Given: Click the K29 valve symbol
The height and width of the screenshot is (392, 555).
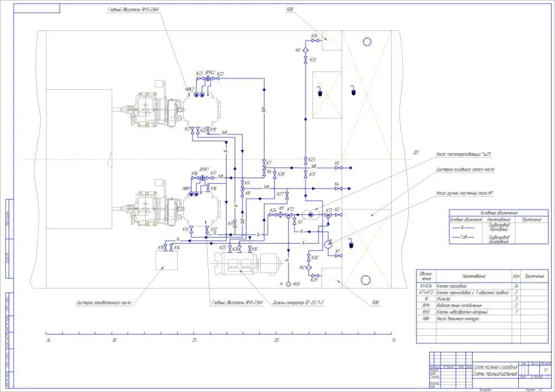Looking at the screenshot, I should pos(315,276).
